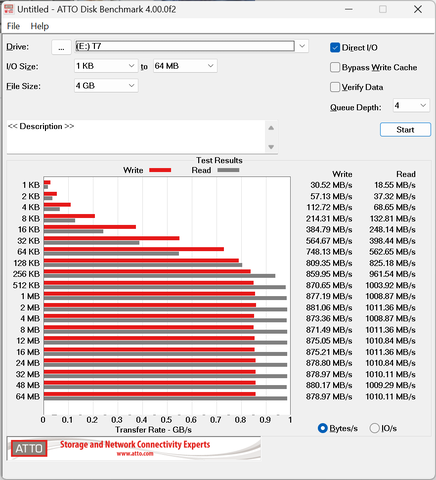Select the 880.17 MB/s write value
Viewport: 436px width, 480px height.
[329, 385]
